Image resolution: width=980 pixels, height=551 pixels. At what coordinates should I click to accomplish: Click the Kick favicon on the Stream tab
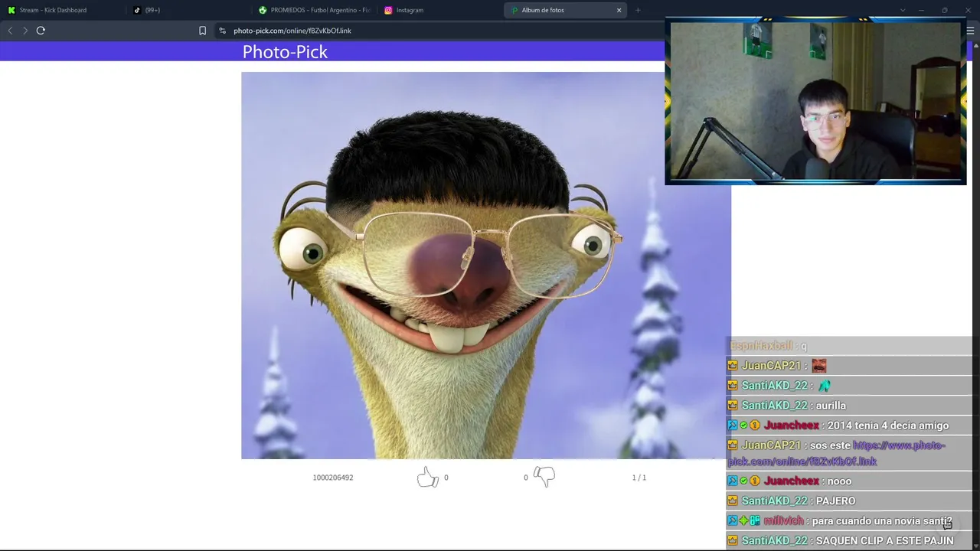click(x=11, y=10)
